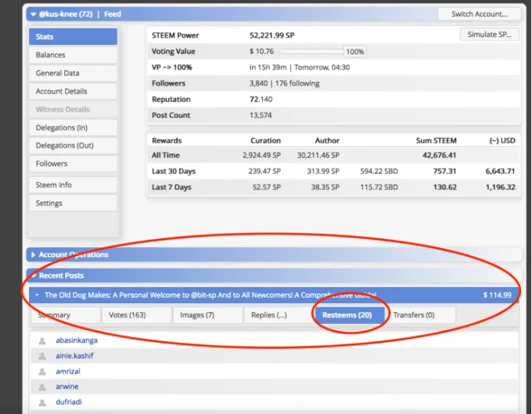Open Delegations (In) section
Image resolution: width=532 pixels, height=414 pixels.
(x=73, y=128)
